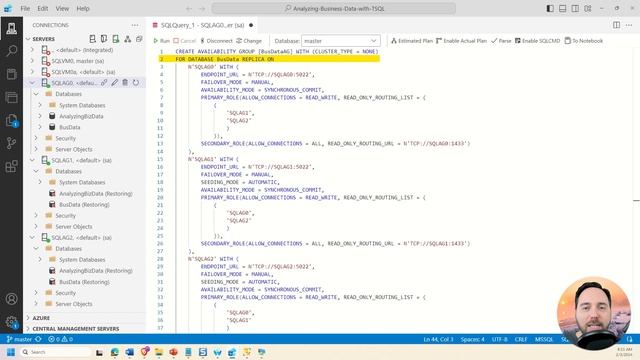The image size is (640, 360).
Task: Go back with the navigation arrow
Action: (189, 8)
